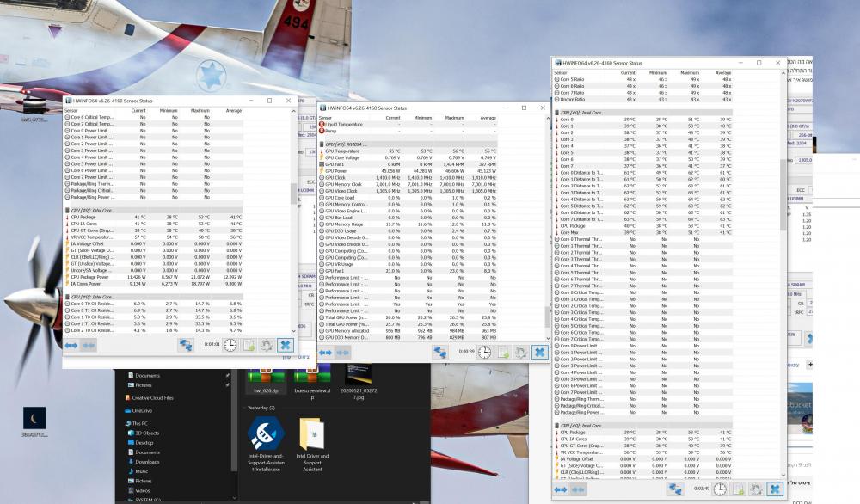860x504 pixels.
Task: Expand columns using blue arrows beside 0:02:01 timer window
Action: [71, 346]
